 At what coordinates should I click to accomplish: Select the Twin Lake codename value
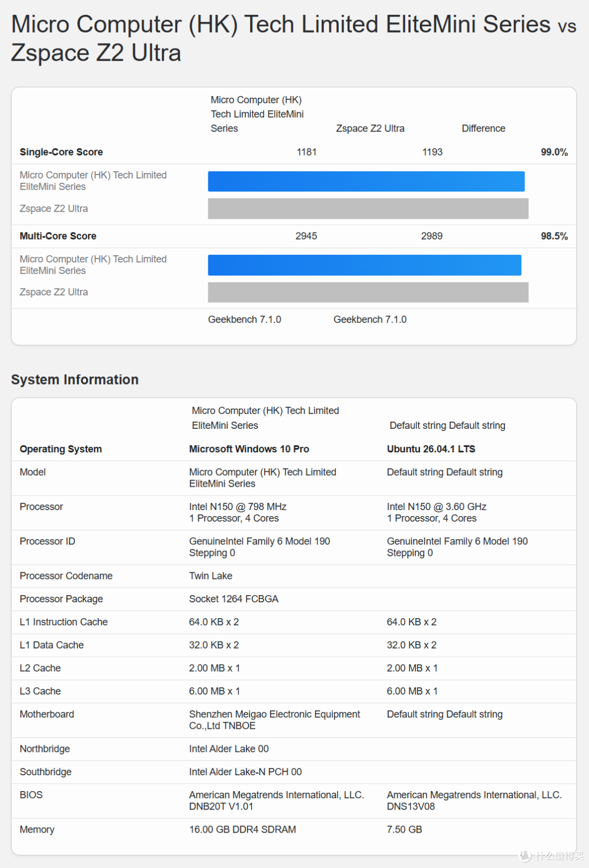pyautogui.click(x=211, y=576)
